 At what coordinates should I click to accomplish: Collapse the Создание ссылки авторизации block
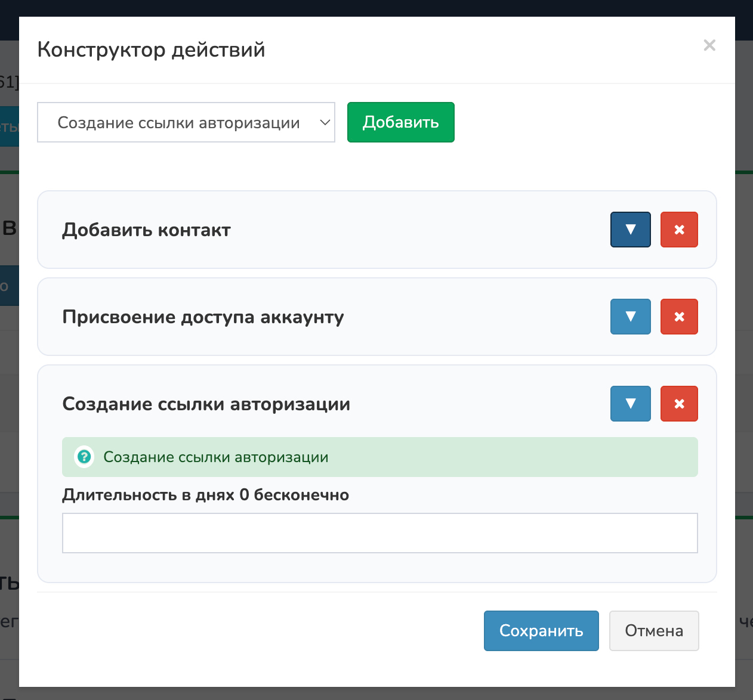(630, 404)
